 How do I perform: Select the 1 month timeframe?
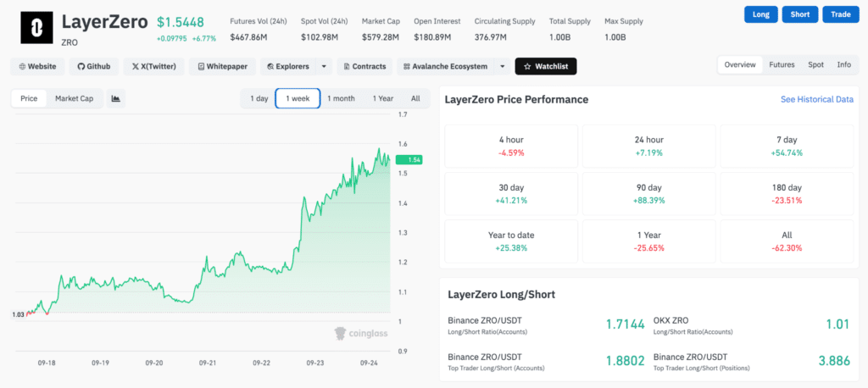point(341,98)
